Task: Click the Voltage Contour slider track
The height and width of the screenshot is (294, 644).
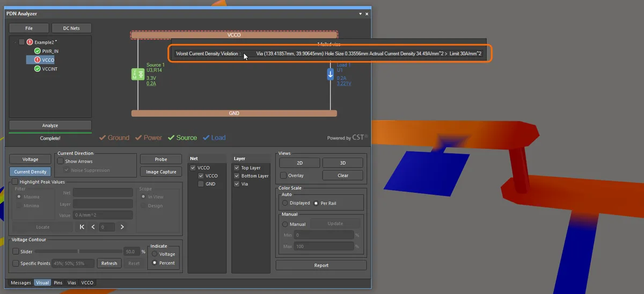Action: tap(78, 251)
